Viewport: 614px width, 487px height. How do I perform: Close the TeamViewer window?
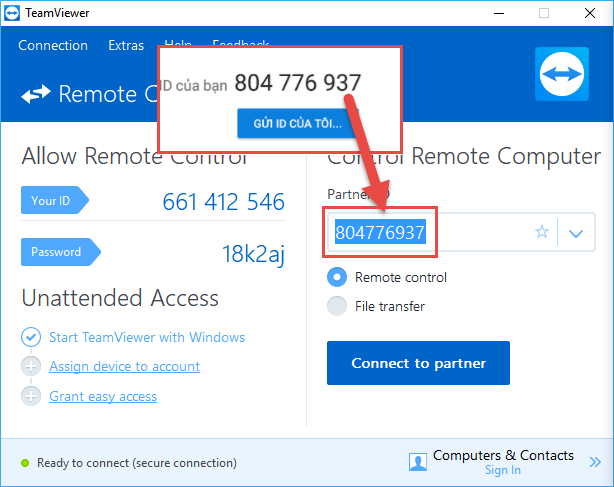[x=590, y=13]
